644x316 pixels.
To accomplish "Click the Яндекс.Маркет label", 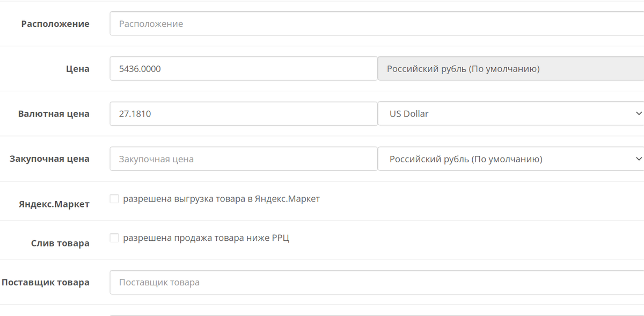I will (x=54, y=204).
